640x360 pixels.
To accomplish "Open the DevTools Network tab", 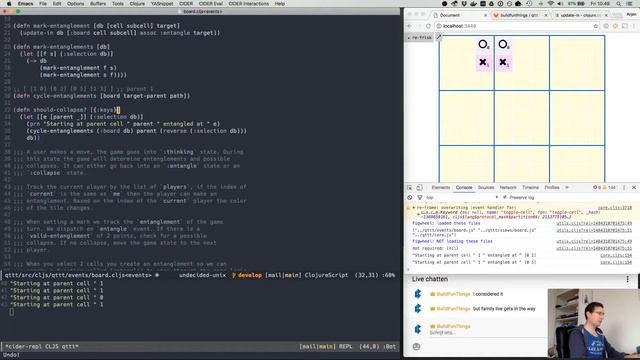I will click(x=508, y=188).
